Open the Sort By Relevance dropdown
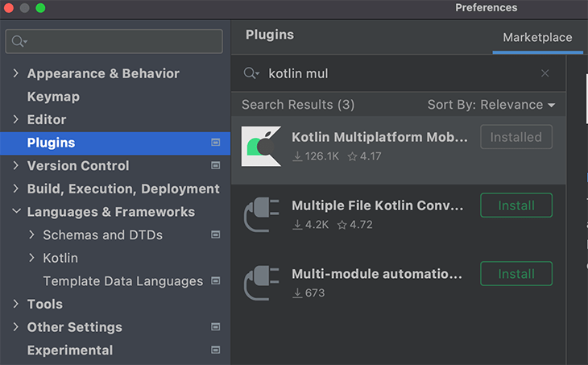The width and height of the screenshot is (588, 365). pos(491,105)
